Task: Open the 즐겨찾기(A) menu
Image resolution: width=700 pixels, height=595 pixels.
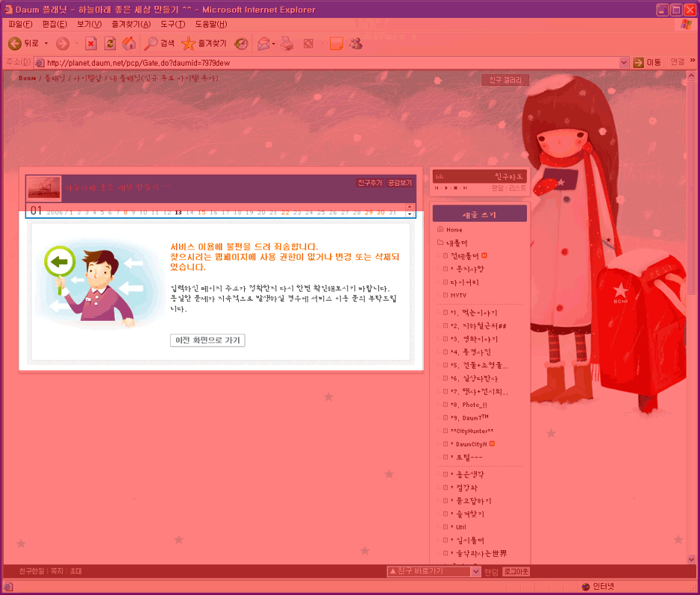Action: pyautogui.click(x=131, y=24)
